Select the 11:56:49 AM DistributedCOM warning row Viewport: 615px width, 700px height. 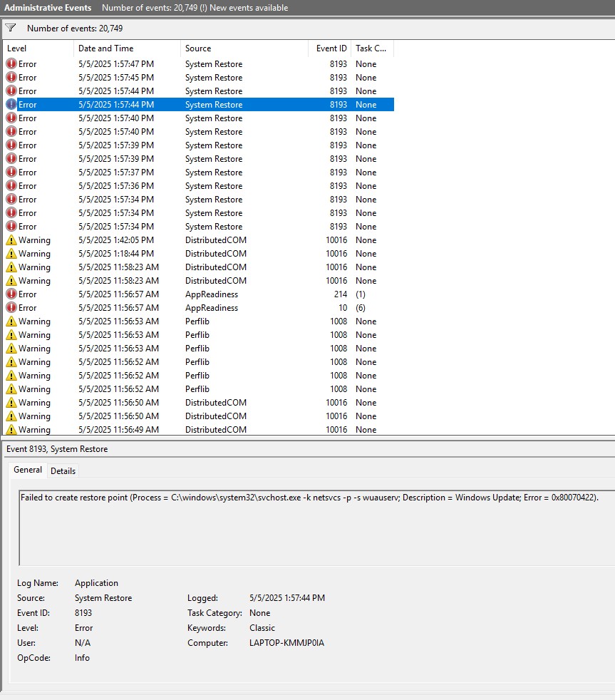tap(199, 429)
